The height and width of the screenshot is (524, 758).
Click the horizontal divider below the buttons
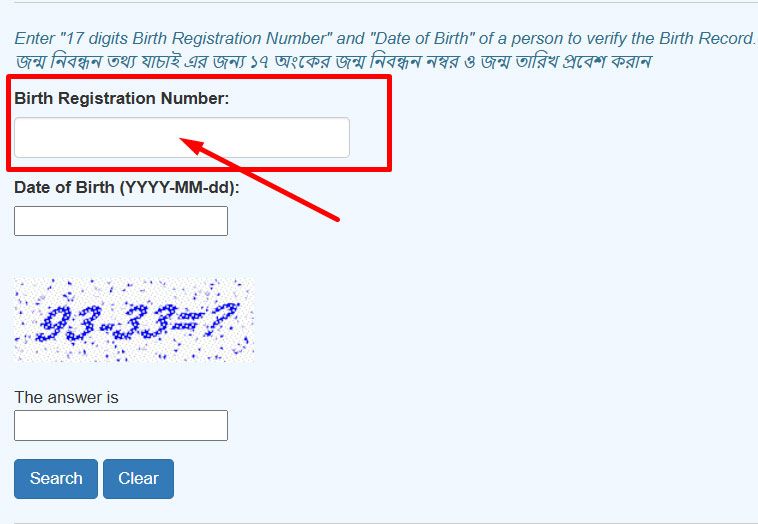click(x=379, y=522)
